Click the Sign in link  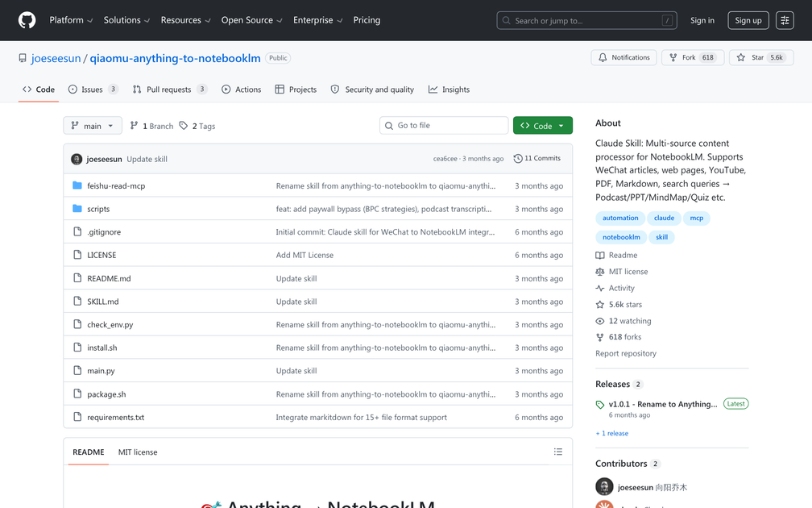(x=702, y=21)
